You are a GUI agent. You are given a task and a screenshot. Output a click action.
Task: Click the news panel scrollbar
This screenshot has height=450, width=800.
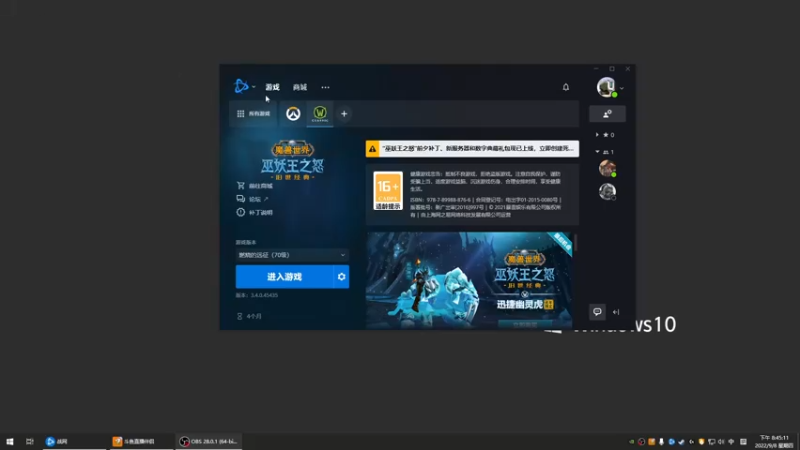pyautogui.click(x=576, y=243)
